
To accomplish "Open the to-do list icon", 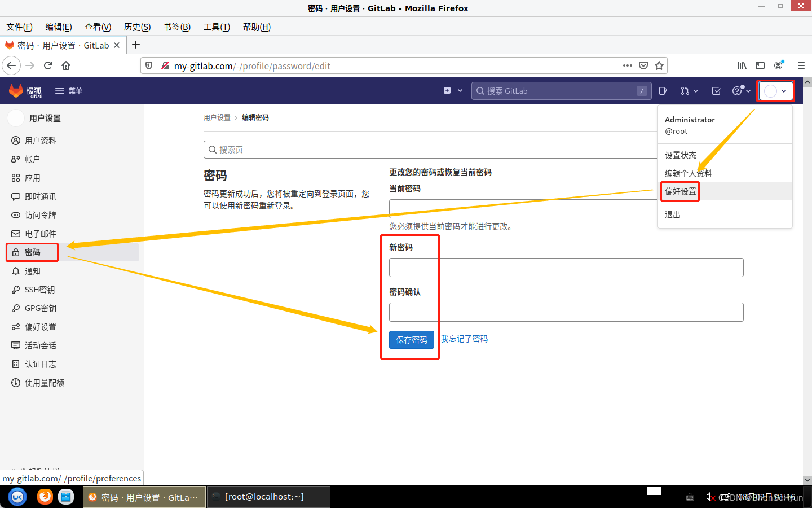I will coord(716,91).
